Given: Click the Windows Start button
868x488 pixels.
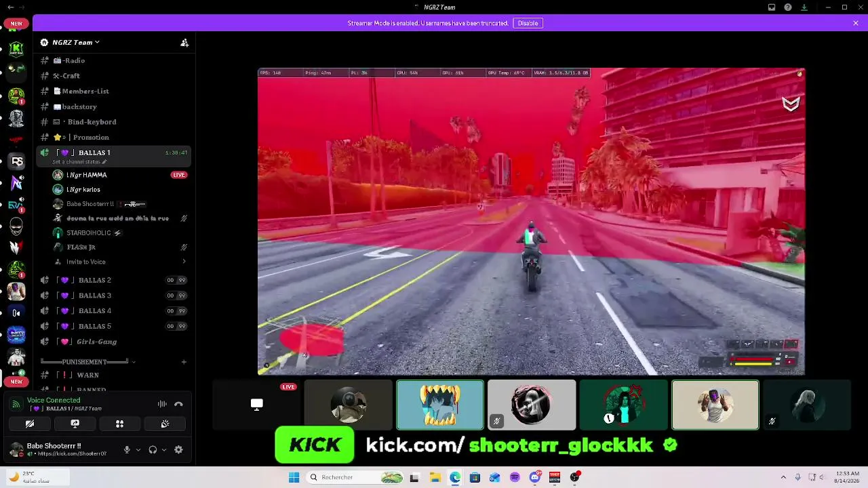Looking at the screenshot, I should pos(294,477).
